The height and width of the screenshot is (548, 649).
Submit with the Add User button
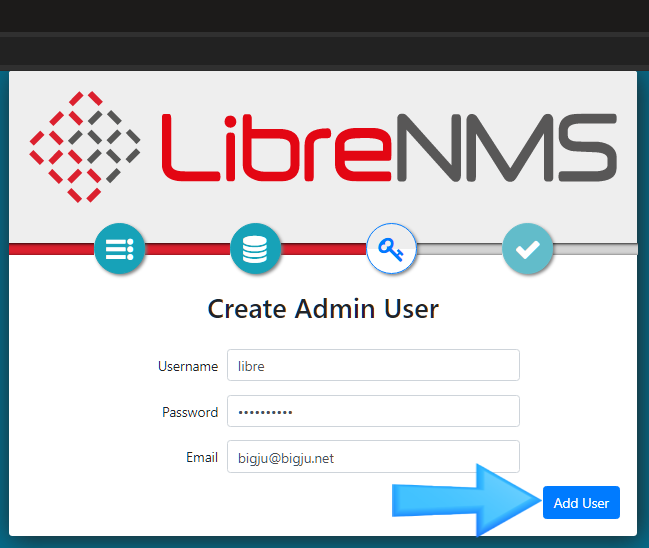[581, 502]
